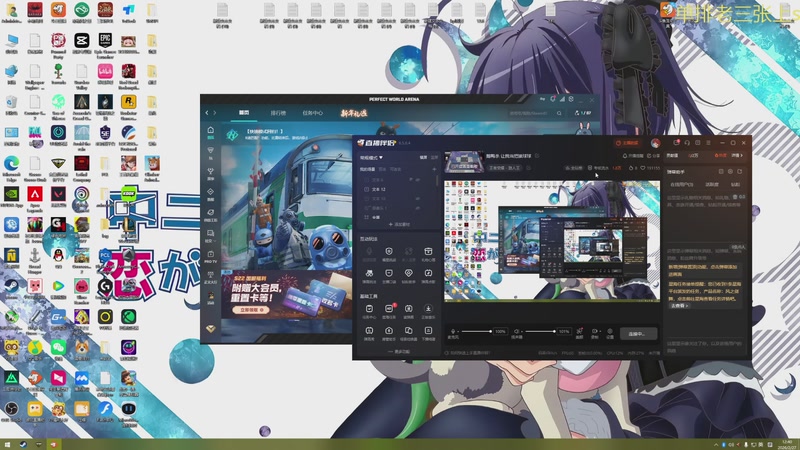Click the 去查看 button in the notice
800x450 pixels.
679,306
